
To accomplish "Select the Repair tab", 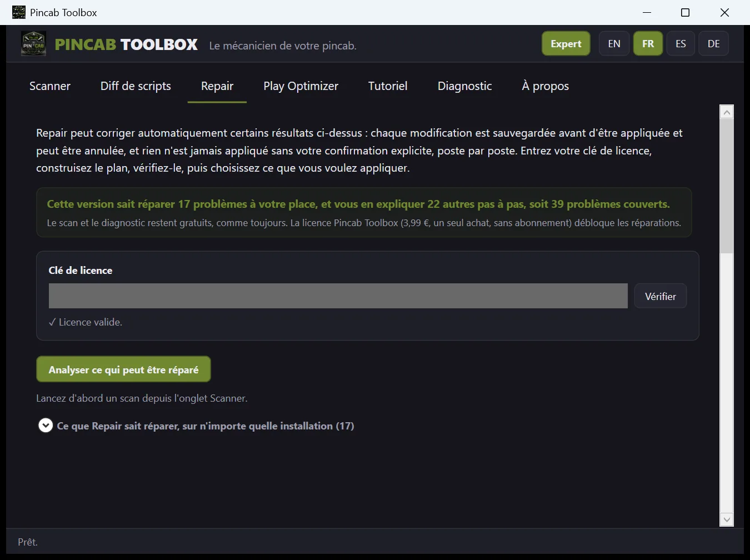I will pos(217,86).
